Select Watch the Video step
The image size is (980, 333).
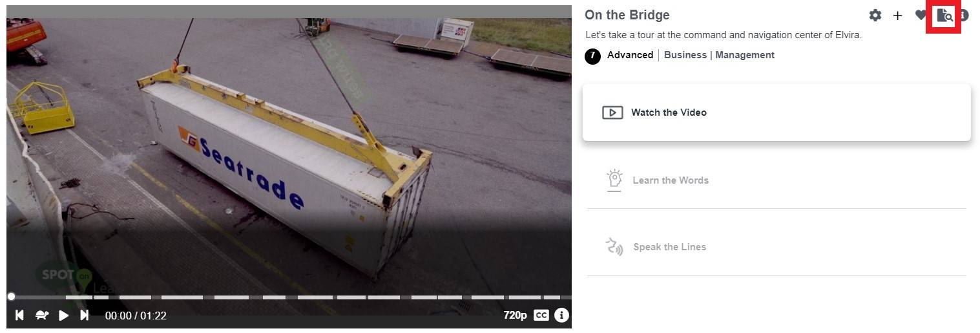coord(777,112)
